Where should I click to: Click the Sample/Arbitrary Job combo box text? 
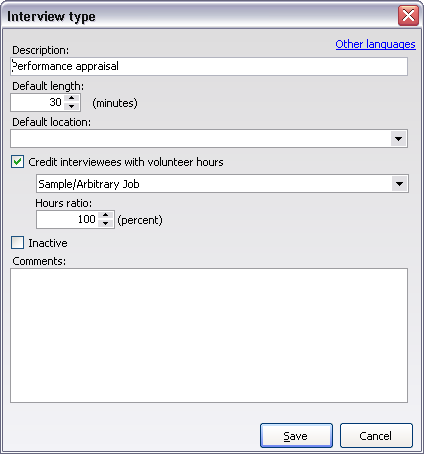(89, 184)
